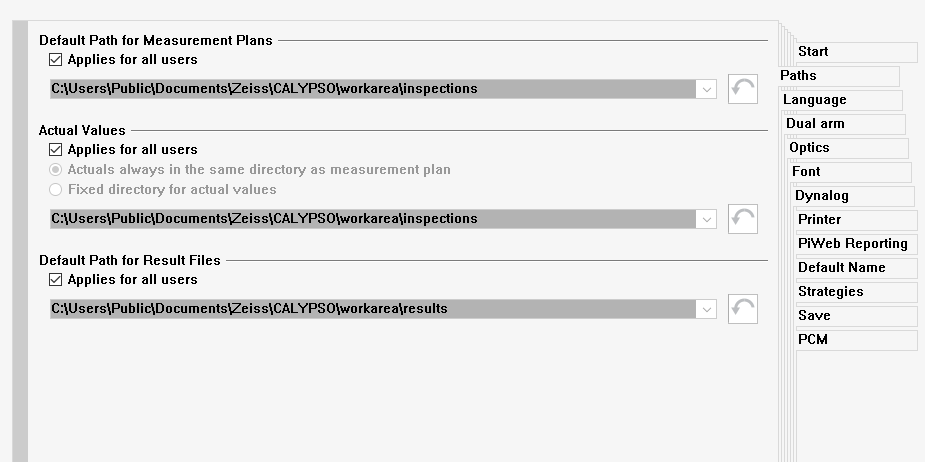
Task: Toggle Applies for all users under Actual Values
Action: (x=56, y=150)
